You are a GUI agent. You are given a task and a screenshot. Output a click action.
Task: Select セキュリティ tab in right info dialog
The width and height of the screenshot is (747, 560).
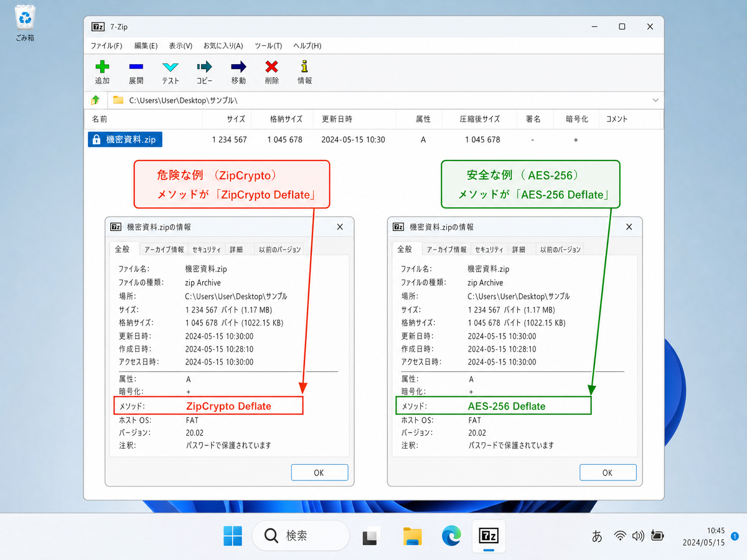click(x=489, y=250)
